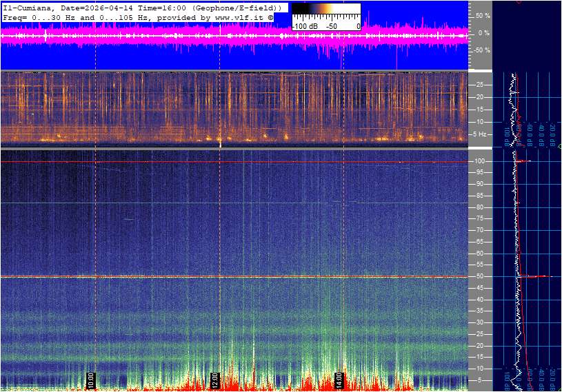
Task: Click the 15 label on the 0–30 Hz geophone axis
Action: pyautogui.click(x=479, y=110)
